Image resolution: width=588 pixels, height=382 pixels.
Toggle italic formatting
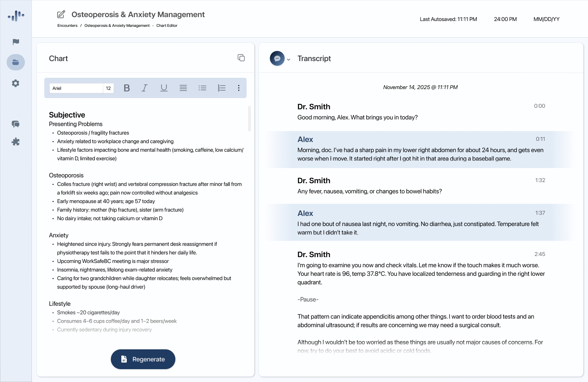pos(145,88)
